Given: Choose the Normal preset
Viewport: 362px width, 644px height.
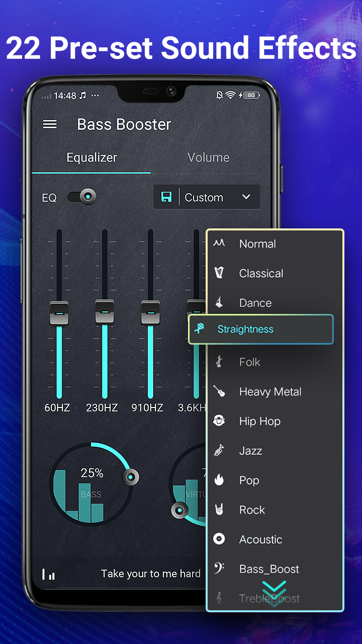Looking at the screenshot, I should (x=257, y=244).
